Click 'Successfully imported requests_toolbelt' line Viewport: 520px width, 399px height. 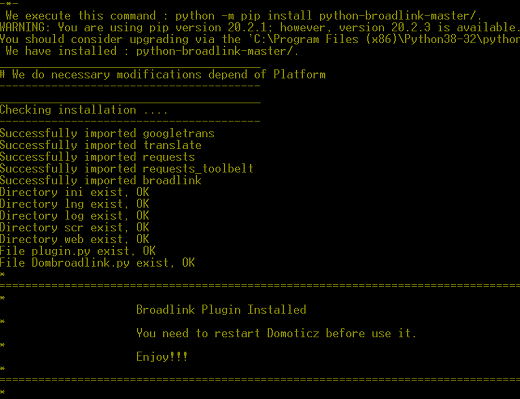click(x=127, y=169)
